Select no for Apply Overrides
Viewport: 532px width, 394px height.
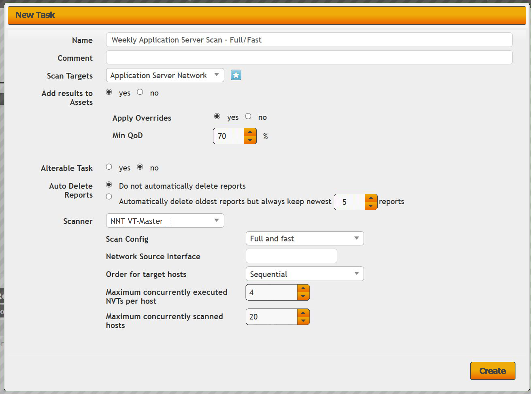(x=248, y=116)
